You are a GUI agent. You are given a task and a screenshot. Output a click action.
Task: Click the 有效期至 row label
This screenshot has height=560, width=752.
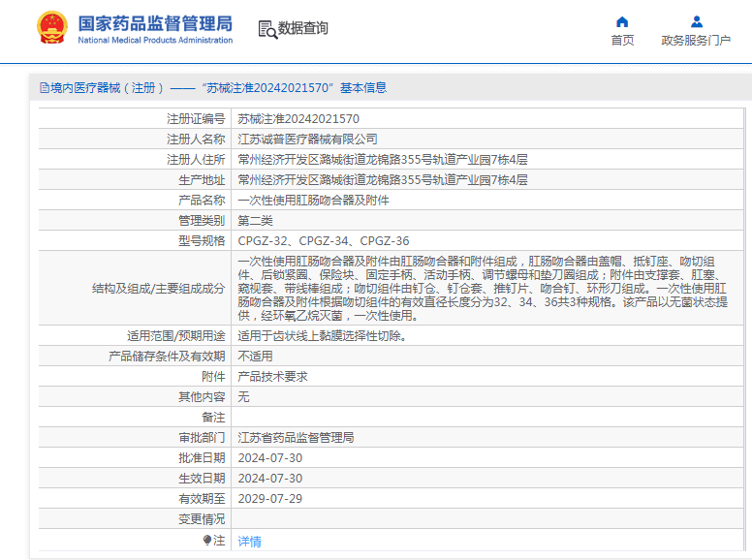coord(202,499)
